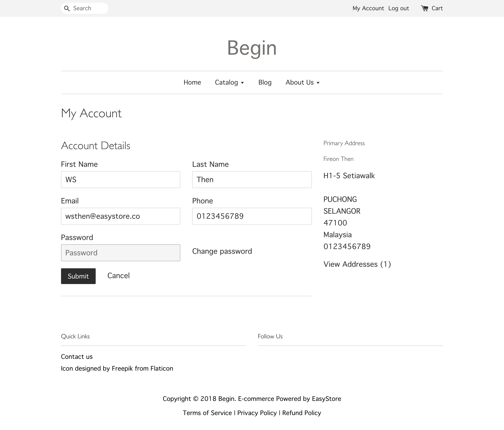Expand the Catalog dropdown arrow
This screenshot has height=430, width=504.
(242, 83)
